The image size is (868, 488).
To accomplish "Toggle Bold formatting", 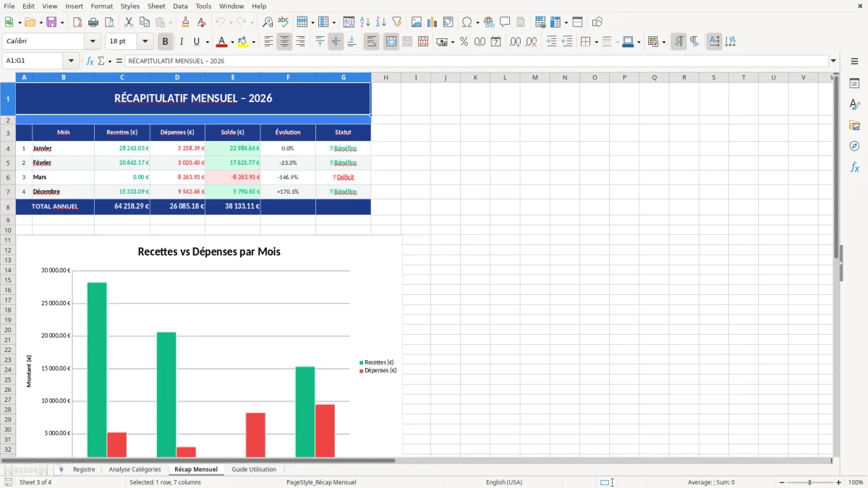I will (x=166, y=42).
